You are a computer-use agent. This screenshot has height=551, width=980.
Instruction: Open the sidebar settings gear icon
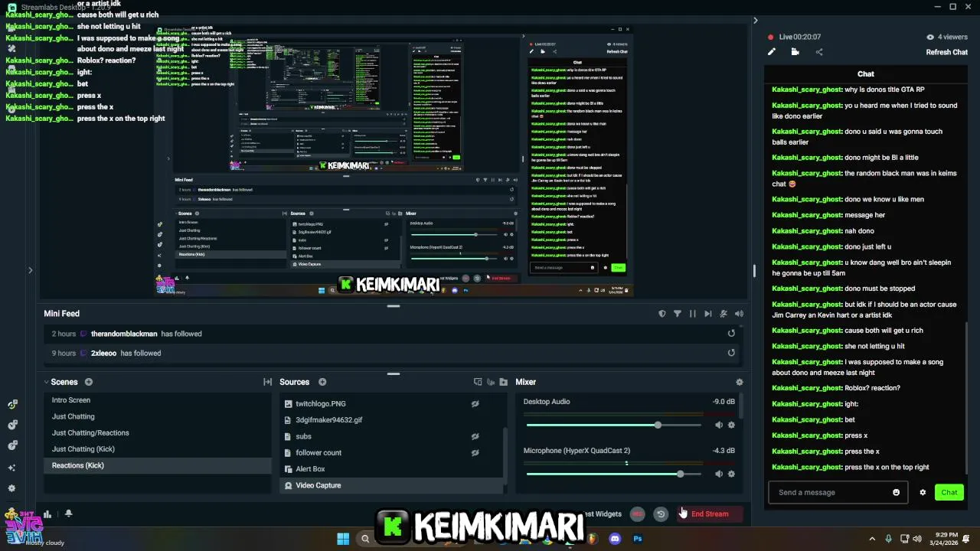tap(11, 488)
